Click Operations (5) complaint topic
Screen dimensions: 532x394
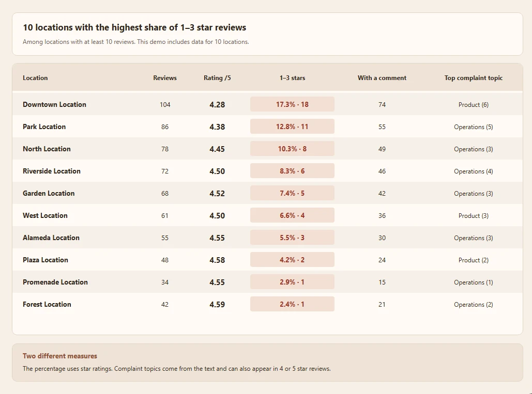click(473, 127)
